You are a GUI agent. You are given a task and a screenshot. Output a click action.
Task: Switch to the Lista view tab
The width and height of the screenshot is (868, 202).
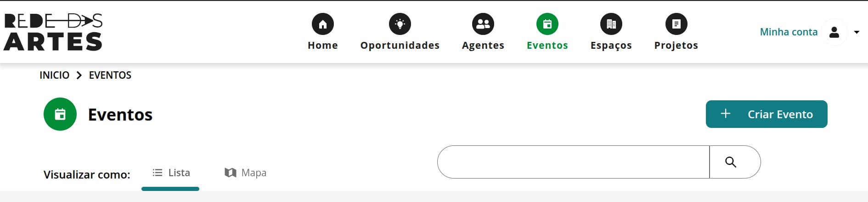[x=171, y=173]
